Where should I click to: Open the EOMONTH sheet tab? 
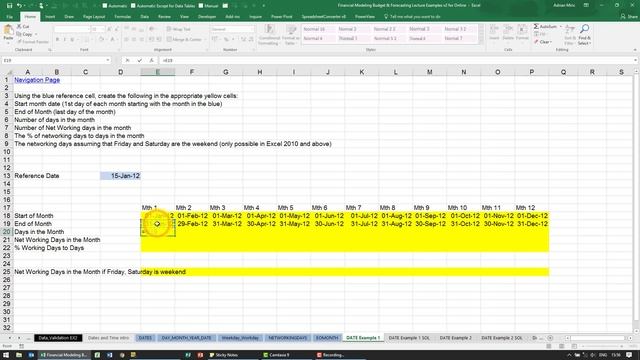tap(327, 338)
